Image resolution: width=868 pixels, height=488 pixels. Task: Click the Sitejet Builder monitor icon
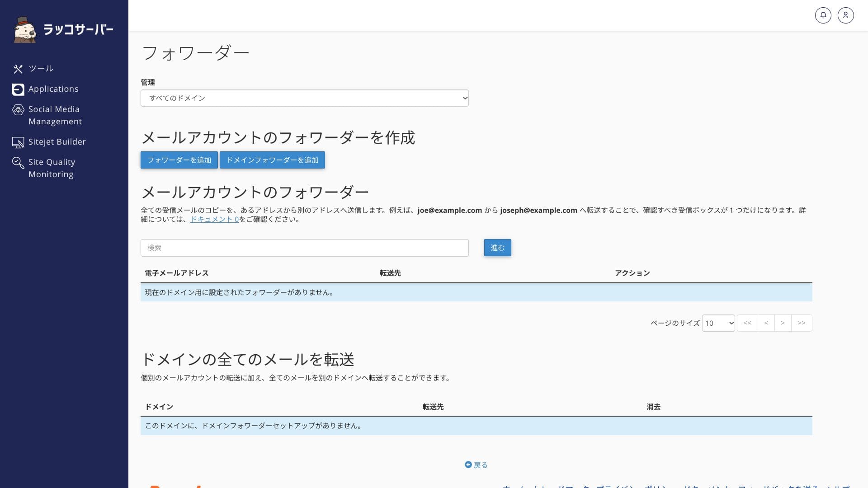click(18, 142)
